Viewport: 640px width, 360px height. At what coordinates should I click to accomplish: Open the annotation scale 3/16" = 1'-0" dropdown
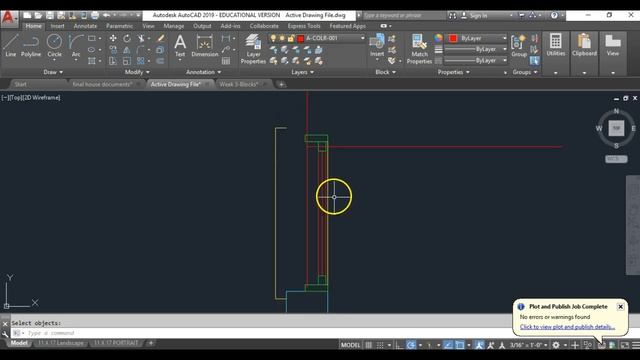(528, 345)
